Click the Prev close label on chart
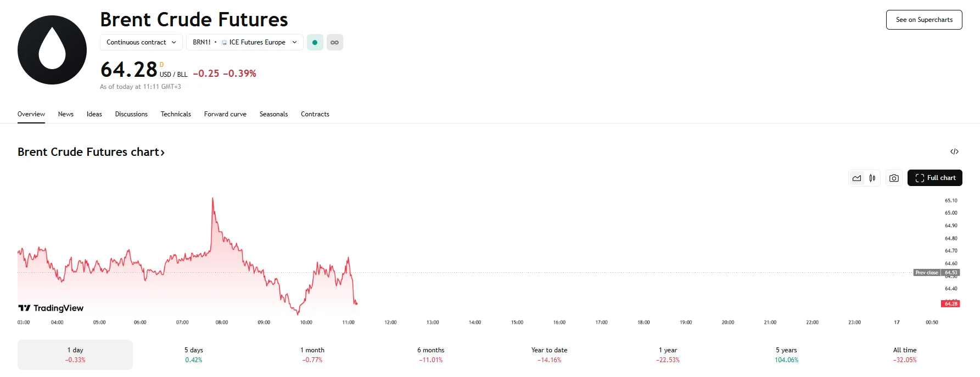 [927, 273]
